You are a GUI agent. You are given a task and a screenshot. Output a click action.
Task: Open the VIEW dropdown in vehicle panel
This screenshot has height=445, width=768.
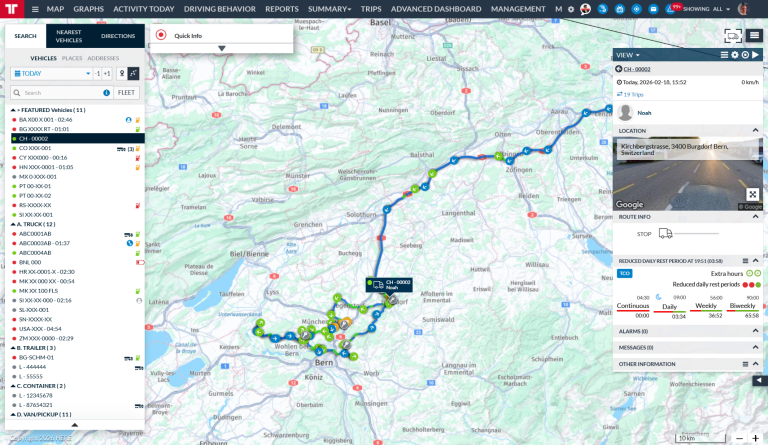tap(628, 54)
